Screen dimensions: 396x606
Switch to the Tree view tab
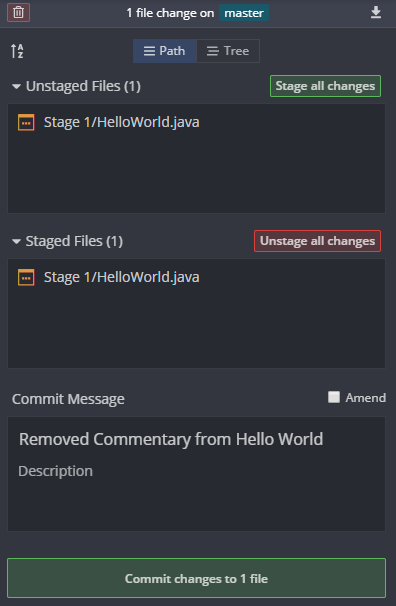click(228, 51)
